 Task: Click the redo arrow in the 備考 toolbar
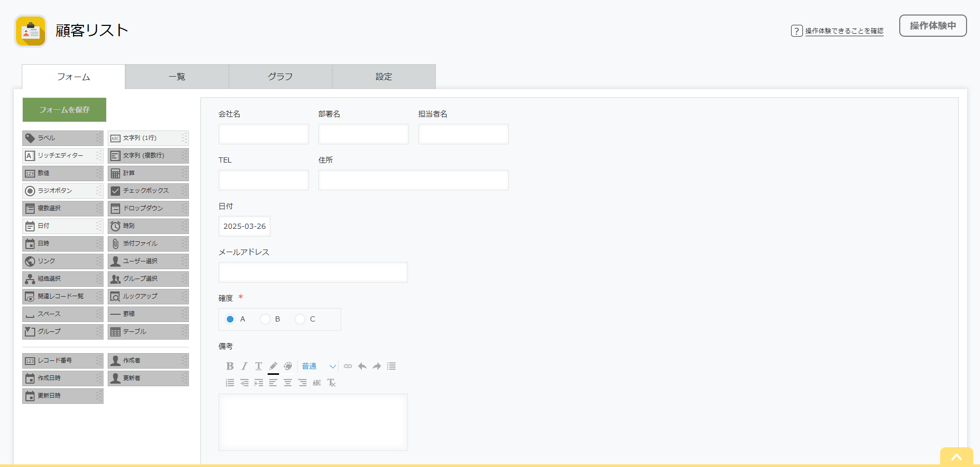click(x=377, y=366)
